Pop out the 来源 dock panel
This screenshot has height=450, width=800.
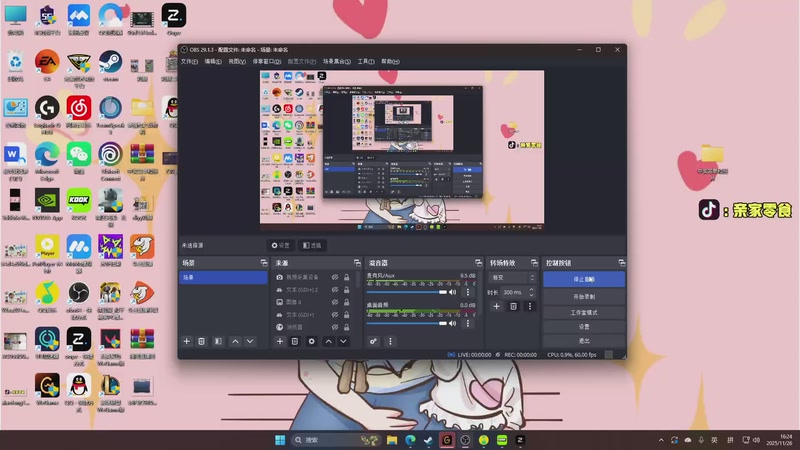pyautogui.click(x=357, y=263)
